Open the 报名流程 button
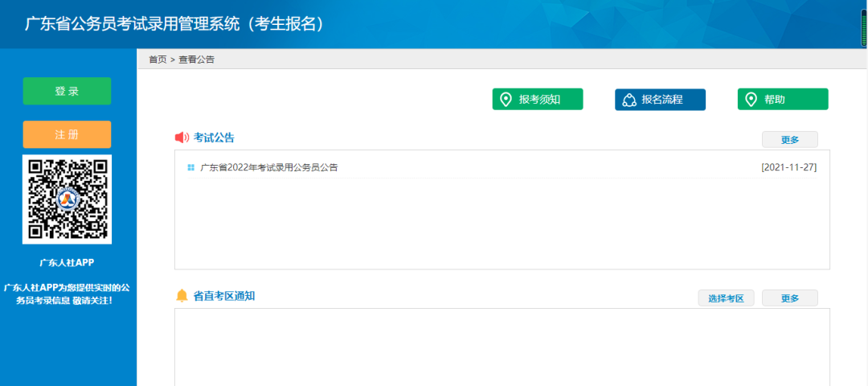Viewport: 868px width, 386px height. pyautogui.click(x=660, y=100)
